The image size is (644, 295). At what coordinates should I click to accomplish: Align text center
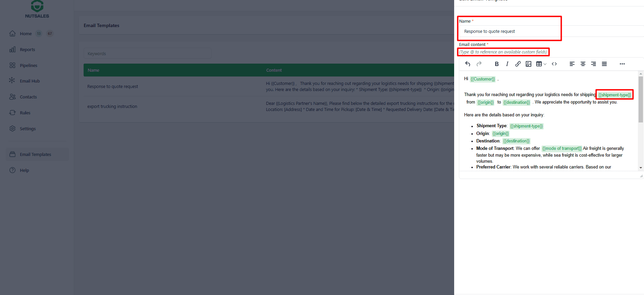point(583,64)
